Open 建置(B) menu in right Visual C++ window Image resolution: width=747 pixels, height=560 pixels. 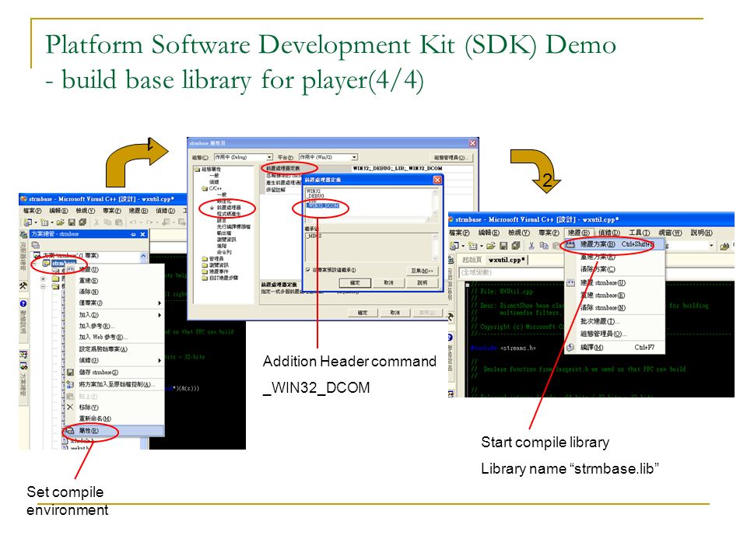click(578, 233)
